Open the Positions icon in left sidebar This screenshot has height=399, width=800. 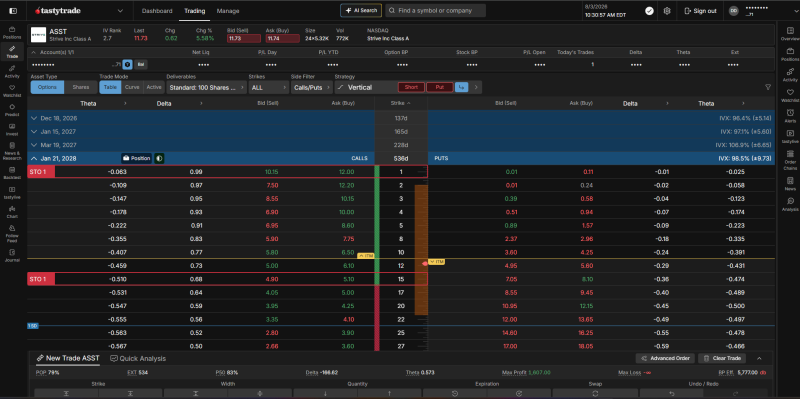coord(12,33)
